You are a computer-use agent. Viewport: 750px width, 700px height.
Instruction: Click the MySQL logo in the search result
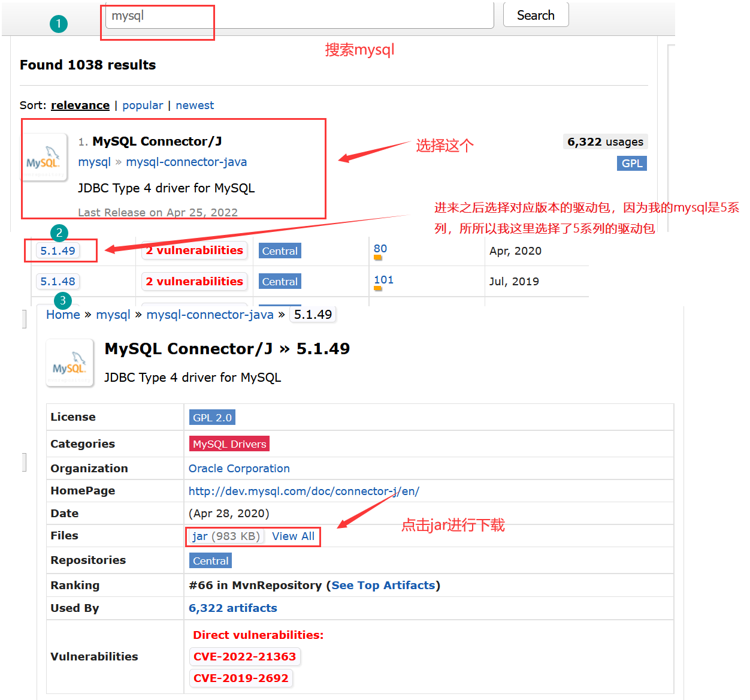click(x=44, y=157)
